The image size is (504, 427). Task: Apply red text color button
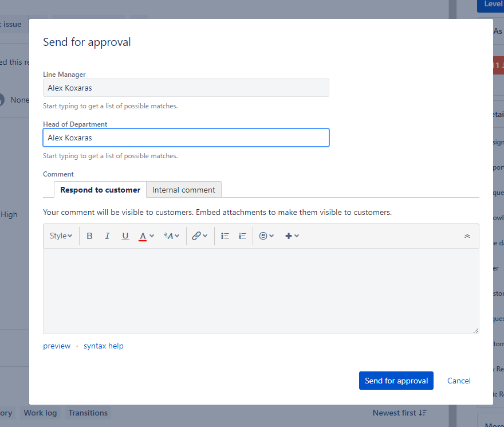143,236
